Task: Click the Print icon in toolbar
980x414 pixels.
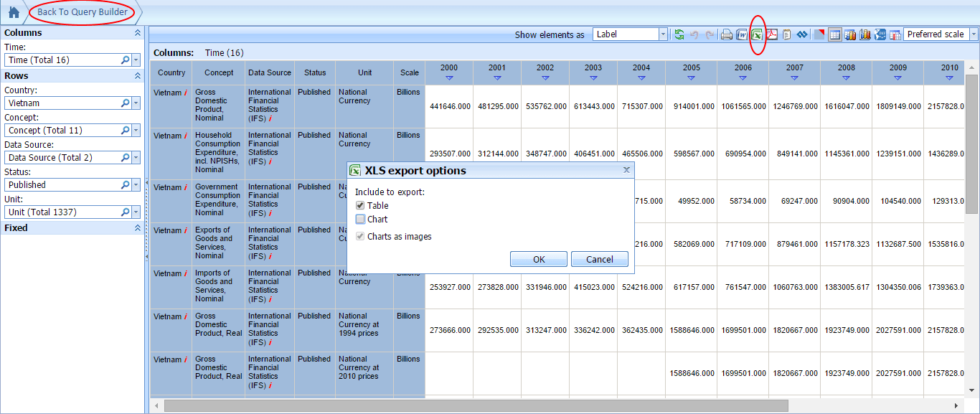Action: 727,34
